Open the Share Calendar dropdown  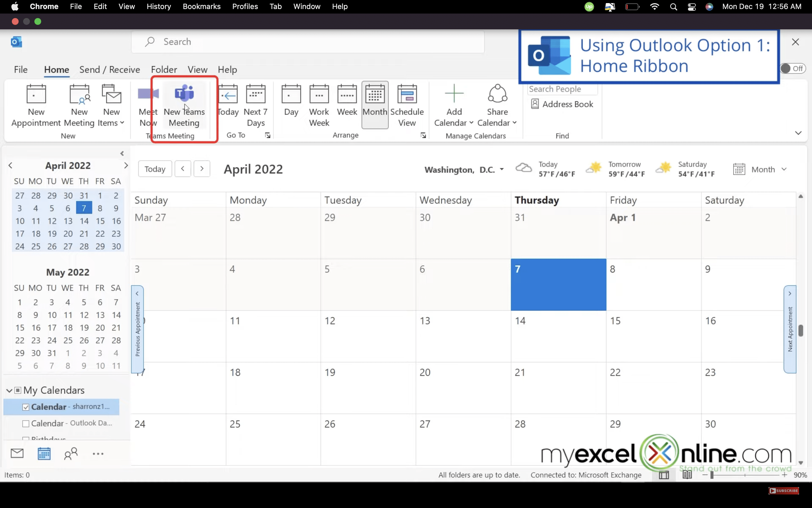[x=497, y=105]
